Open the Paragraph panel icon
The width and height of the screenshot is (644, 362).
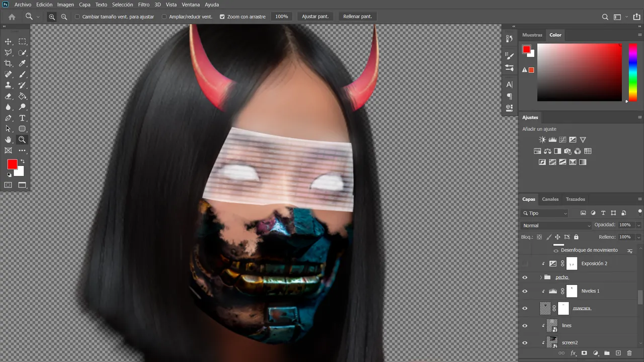[x=509, y=96]
